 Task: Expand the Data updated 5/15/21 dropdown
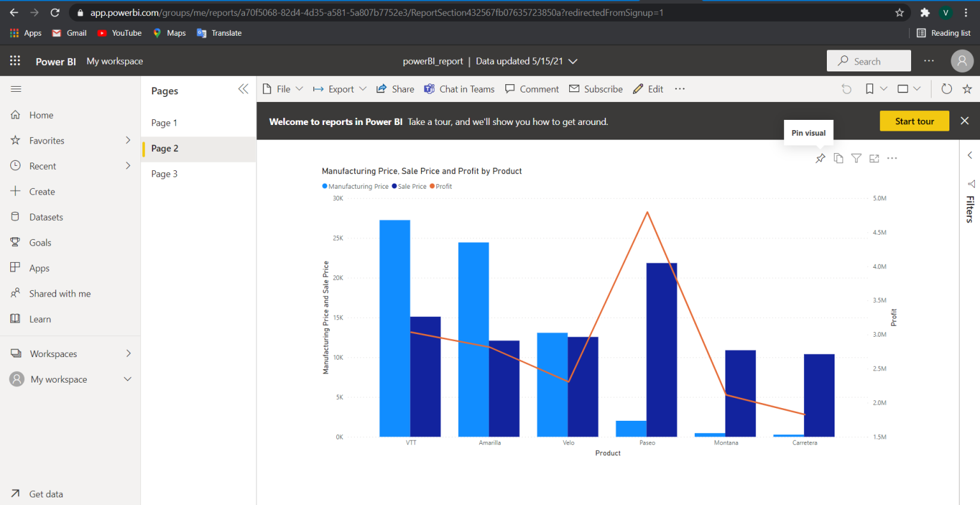(x=572, y=61)
